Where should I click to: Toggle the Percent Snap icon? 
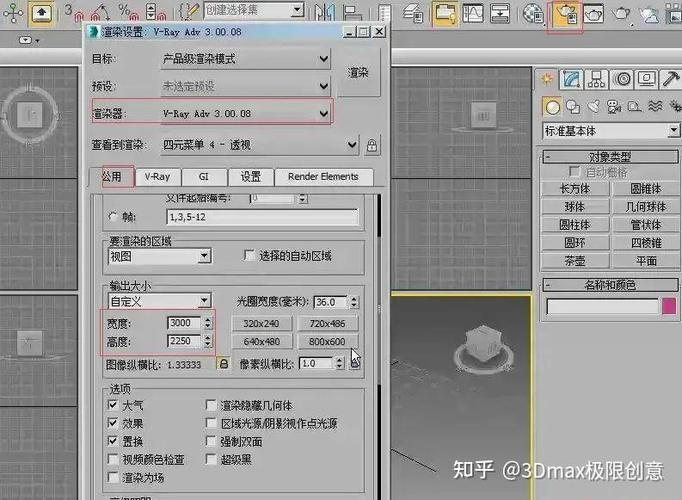[129, 12]
